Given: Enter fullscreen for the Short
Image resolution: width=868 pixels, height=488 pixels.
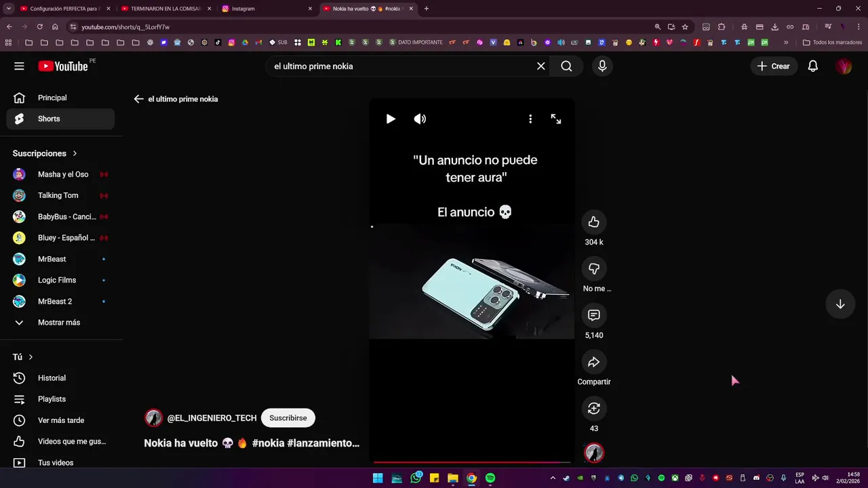Looking at the screenshot, I should 556,119.
